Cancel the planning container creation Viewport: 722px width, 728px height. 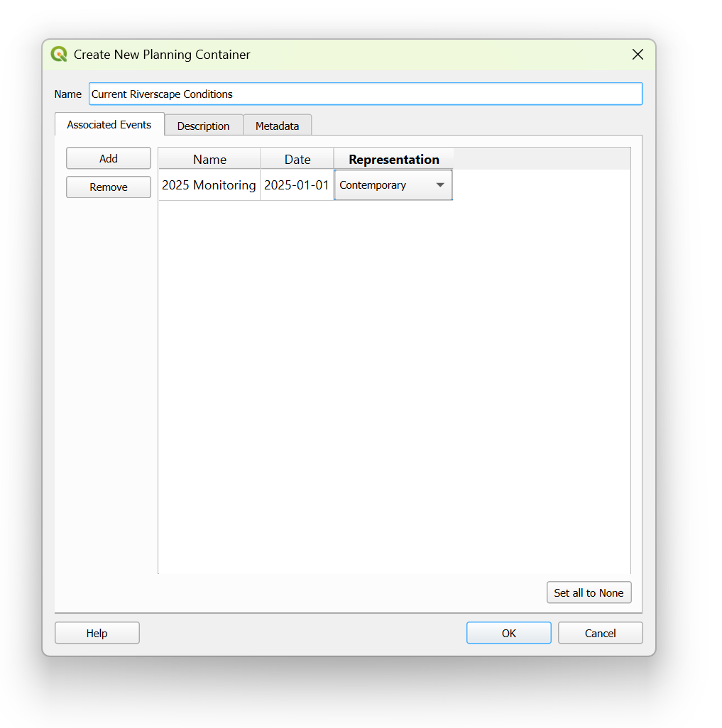point(600,633)
